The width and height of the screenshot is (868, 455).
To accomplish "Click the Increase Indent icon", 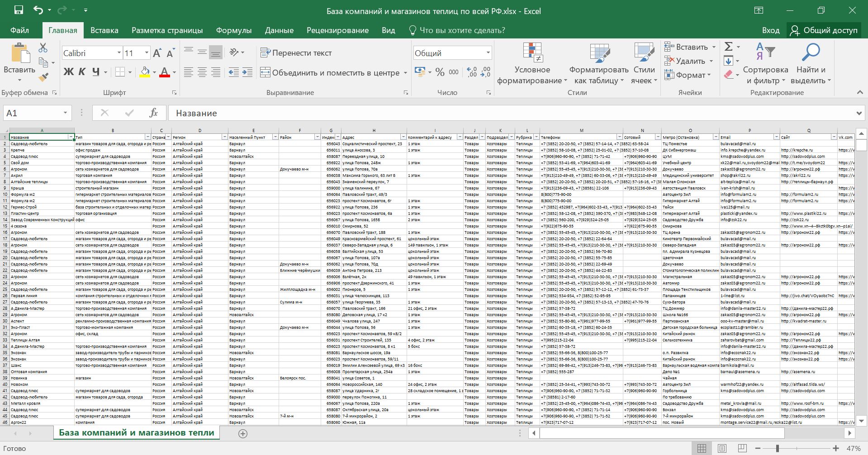I will [x=247, y=72].
